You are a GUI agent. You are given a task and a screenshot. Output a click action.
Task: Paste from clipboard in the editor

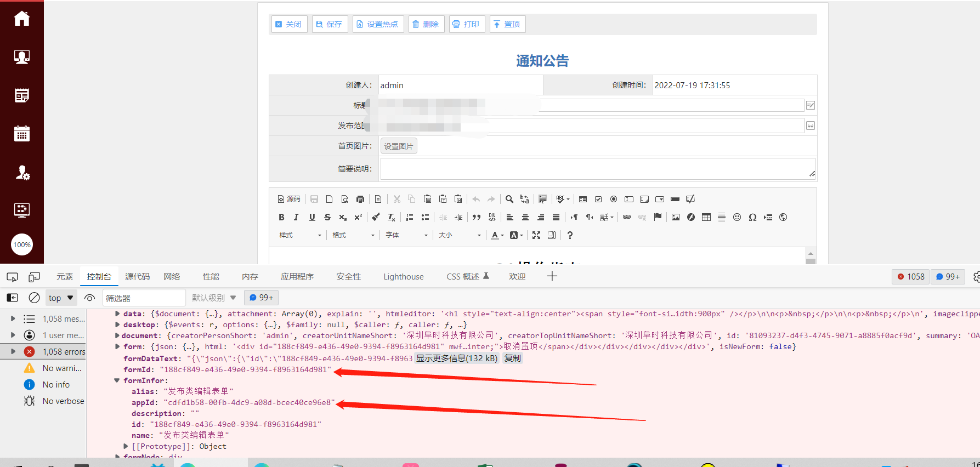427,199
